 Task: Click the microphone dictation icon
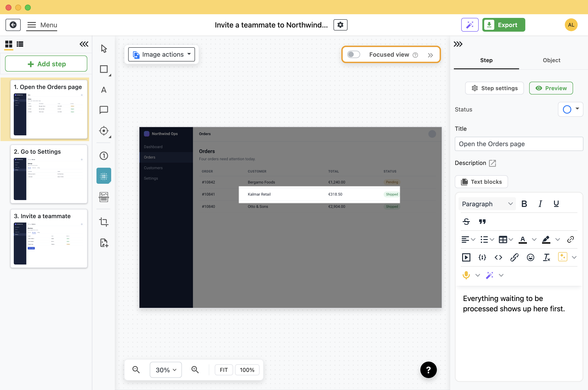[x=466, y=275]
